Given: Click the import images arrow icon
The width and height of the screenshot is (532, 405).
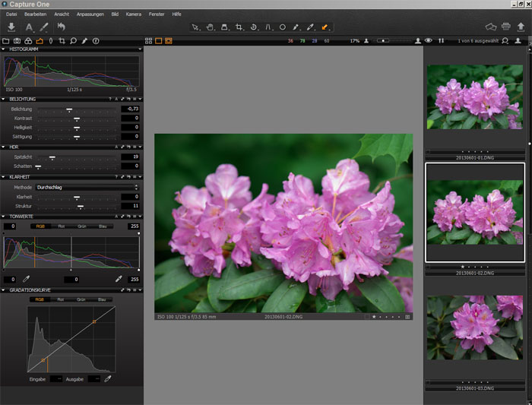Looking at the screenshot, I should click(x=11, y=27).
